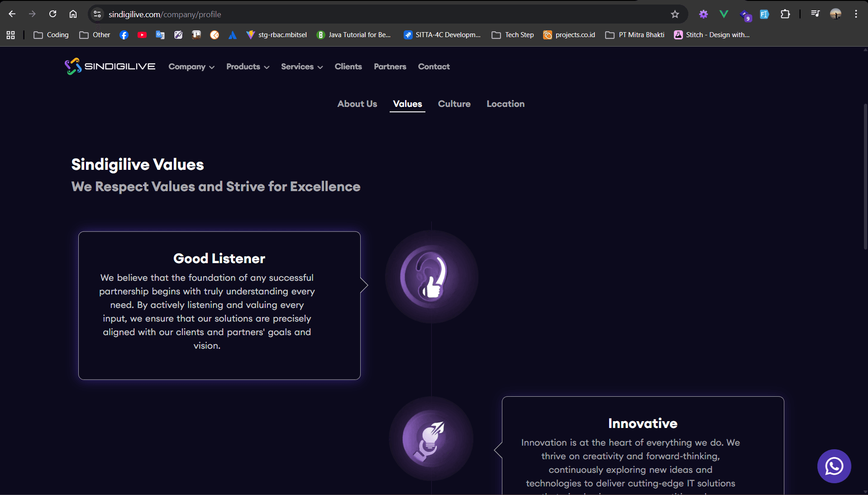Go to the browser home page icon
Viewport: 868px width, 495px height.
click(73, 14)
